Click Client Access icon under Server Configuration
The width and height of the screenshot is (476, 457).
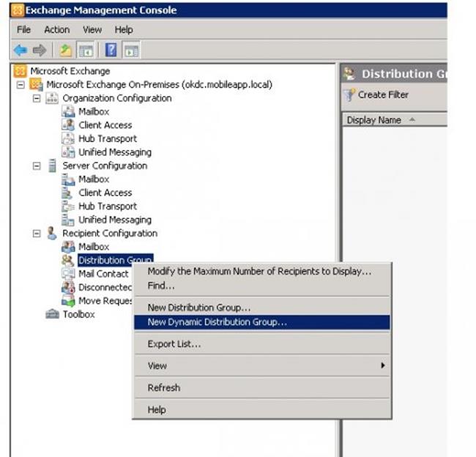(x=67, y=193)
